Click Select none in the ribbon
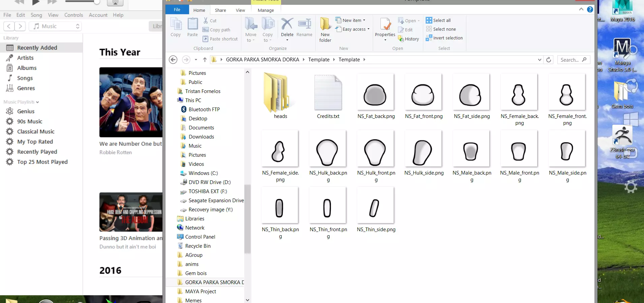Screen dimensions: 644x303 point(441,29)
